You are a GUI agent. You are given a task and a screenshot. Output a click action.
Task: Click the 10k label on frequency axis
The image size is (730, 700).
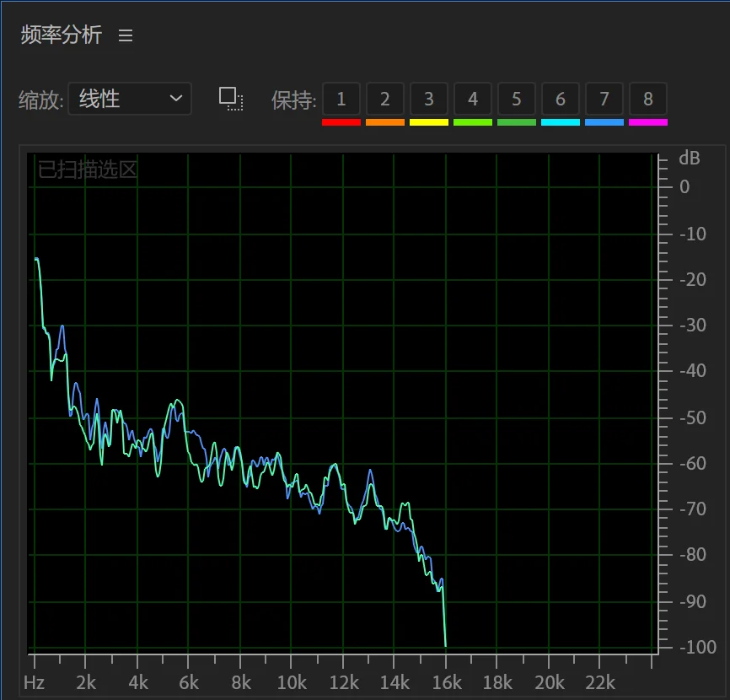292,683
